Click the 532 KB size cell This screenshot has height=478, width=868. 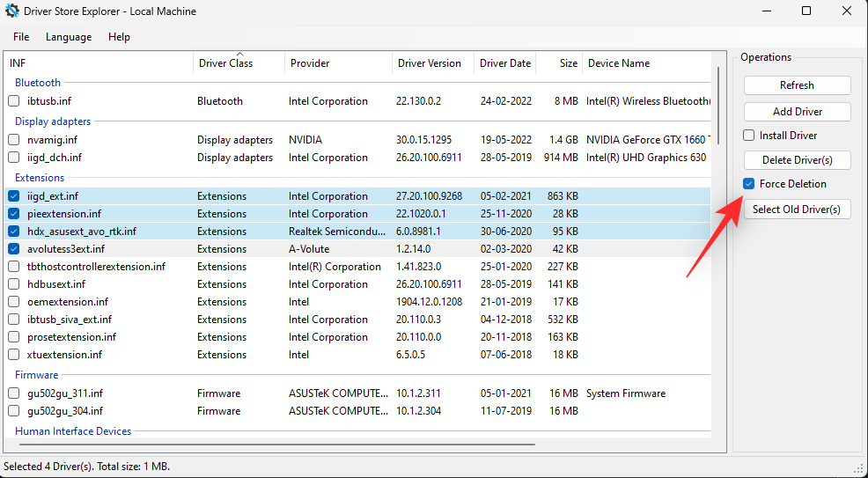click(562, 320)
